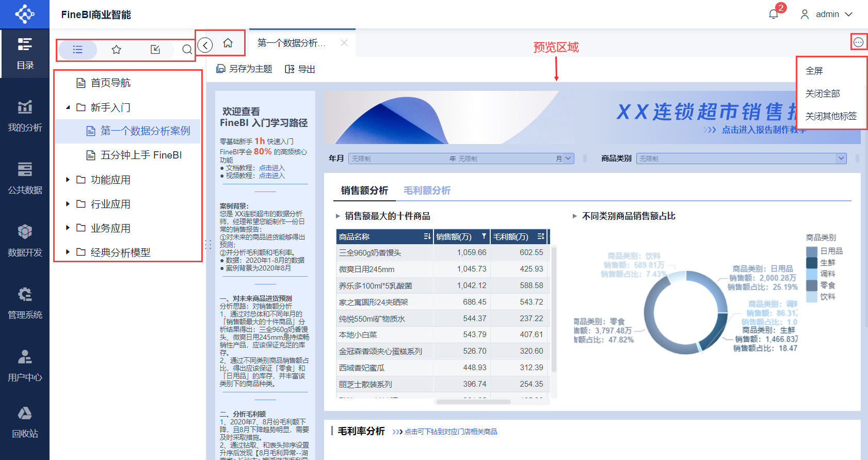Collapse the directory panel with the arrow
868x460 pixels.
[205, 45]
